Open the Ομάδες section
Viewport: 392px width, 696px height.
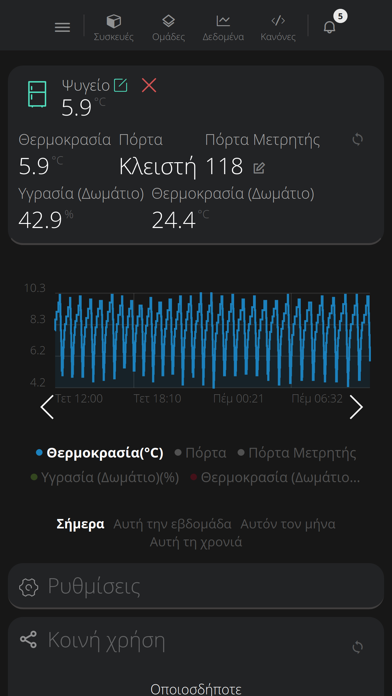[168, 28]
